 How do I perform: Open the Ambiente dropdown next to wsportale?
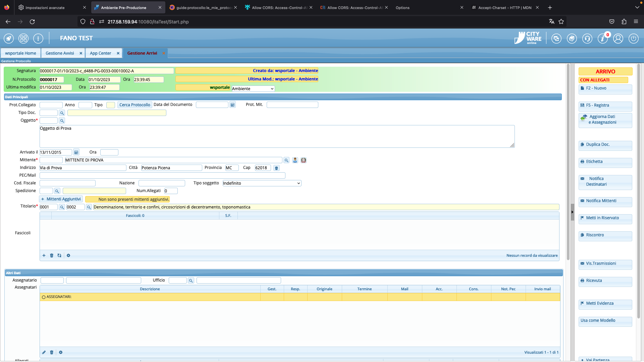point(253,89)
